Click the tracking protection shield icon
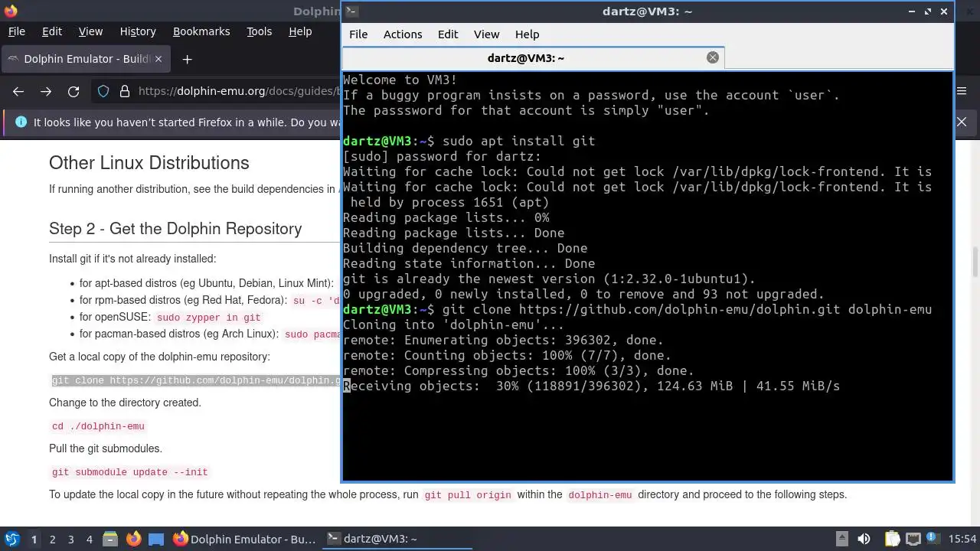 tap(103, 91)
